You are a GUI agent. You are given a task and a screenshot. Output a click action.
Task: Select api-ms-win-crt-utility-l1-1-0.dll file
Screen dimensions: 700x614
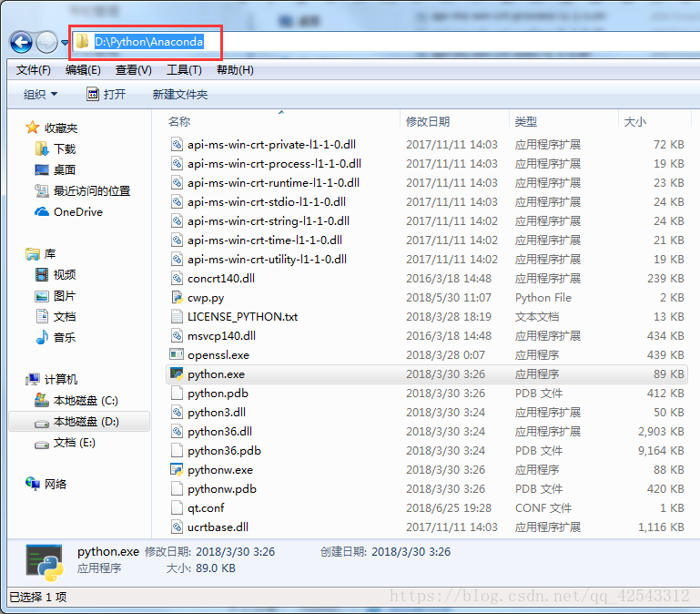tap(259, 260)
